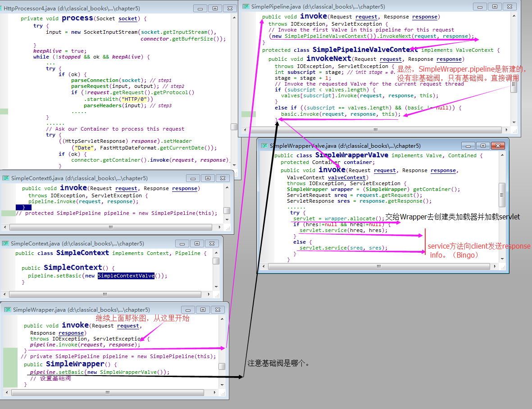The width and height of the screenshot is (532, 409).
Task: Minimize the SimpleWrapperValve.java window
Action: (468, 146)
